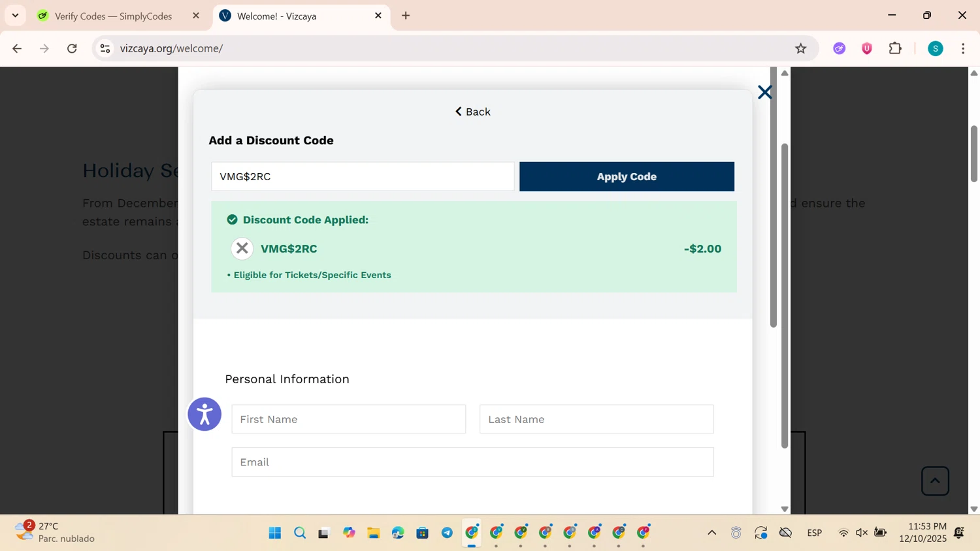980x551 pixels.
Task: Open the uBlock shield extension icon
Action: [x=867, y=48]
